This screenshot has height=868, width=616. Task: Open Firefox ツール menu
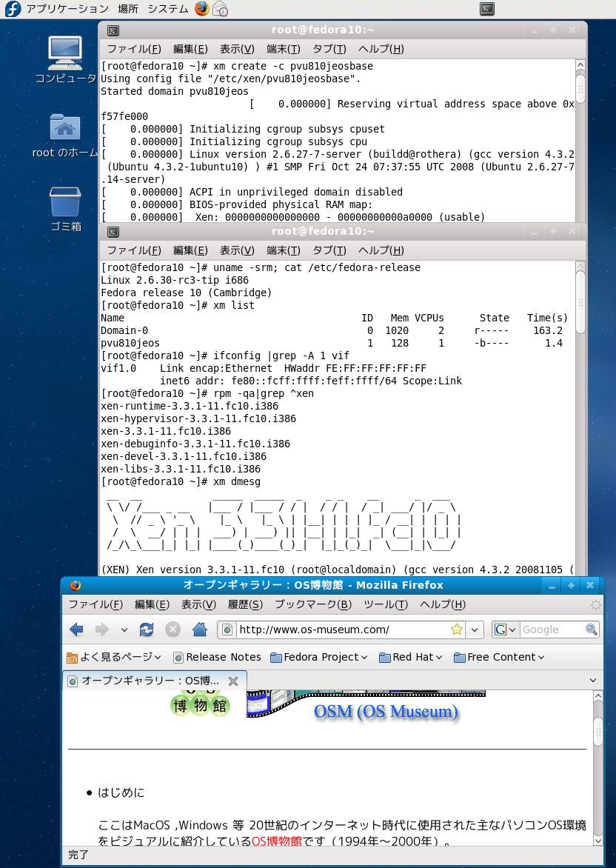(x=386, y=604)
